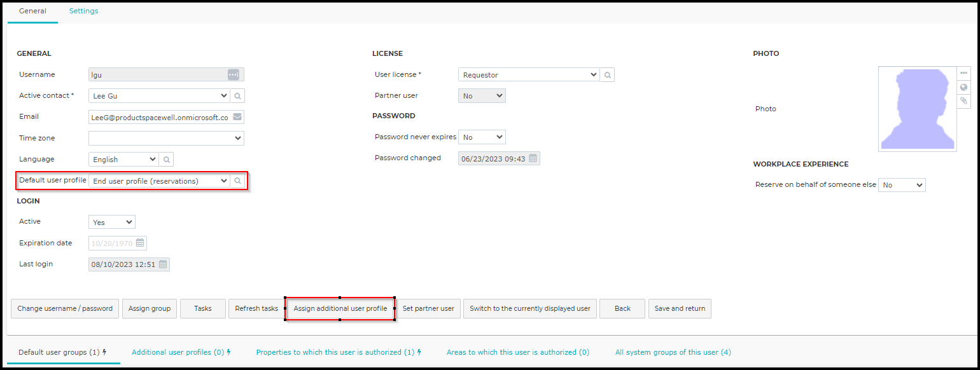Click Switch to the currently displayed user

530,308
